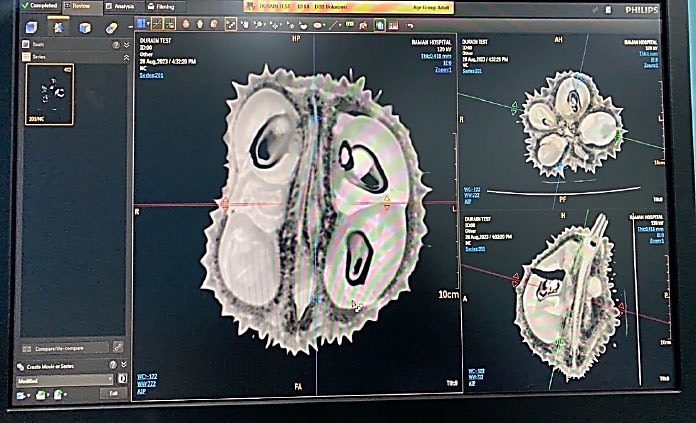The width and height of the screenshot is (696, 423).
Task: Click the Series:201 link in the main viewport
Action: coord(151,74)
